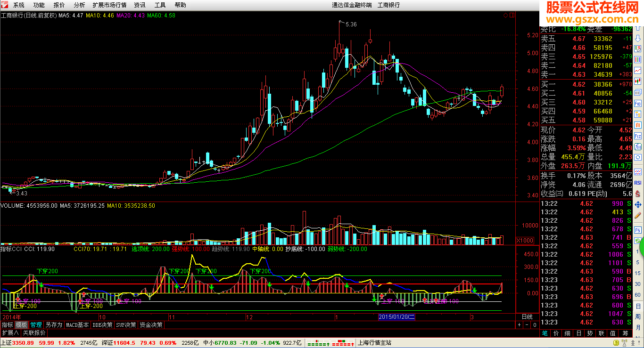Image resolution: width=644 pixels, height=348 pixels.
Task: Click the four-way move arrows icon
Action: pyautogui.click(x=637, y=205)
